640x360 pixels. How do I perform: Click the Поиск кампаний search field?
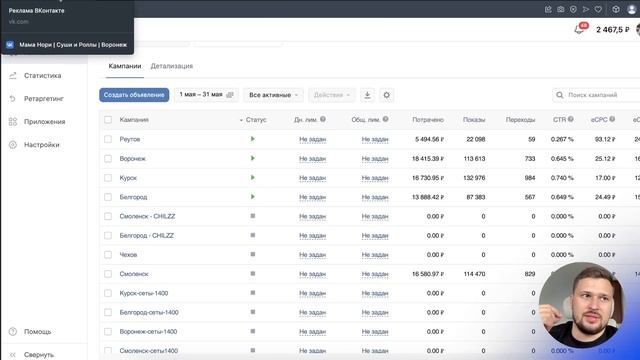point(597,95)
